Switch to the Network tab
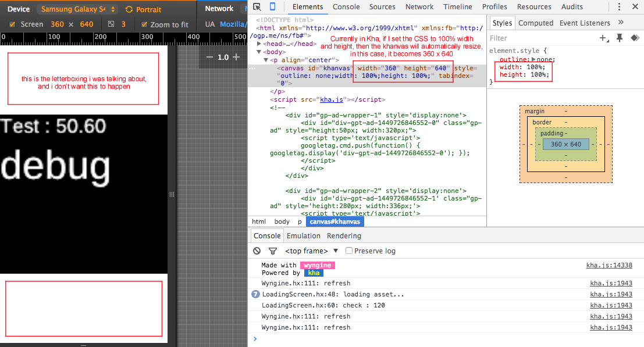The image size is (644, 347). click(x=419, y=6)
